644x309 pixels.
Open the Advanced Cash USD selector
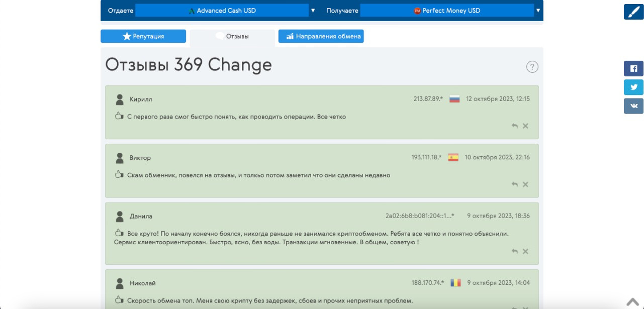click(x=222, y=11)
